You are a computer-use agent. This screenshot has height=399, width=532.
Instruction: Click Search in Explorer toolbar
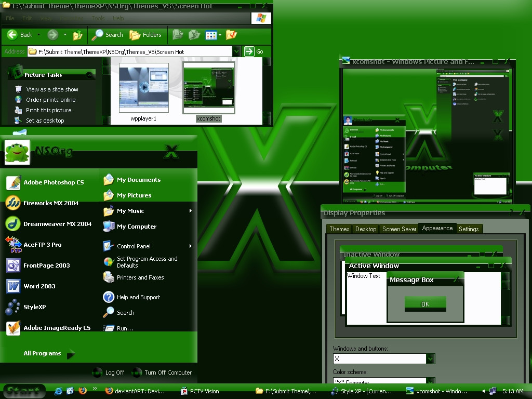pos(107,35)
